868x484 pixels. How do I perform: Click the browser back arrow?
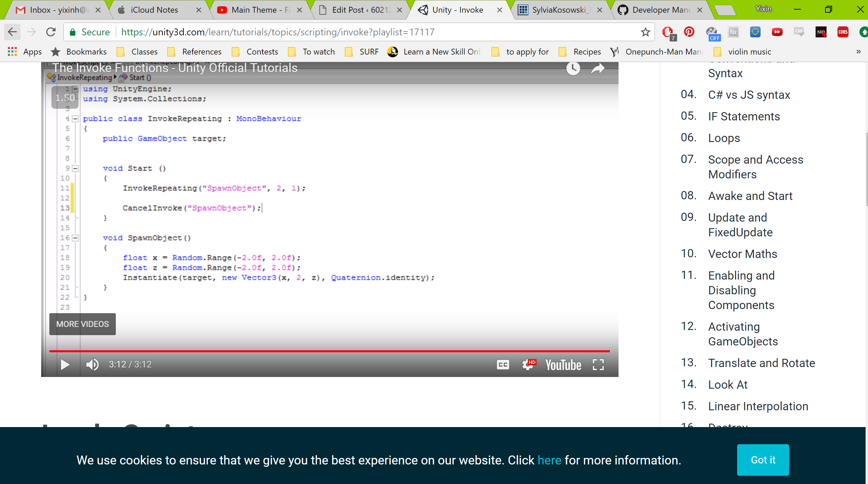click(x=12, y=32)
